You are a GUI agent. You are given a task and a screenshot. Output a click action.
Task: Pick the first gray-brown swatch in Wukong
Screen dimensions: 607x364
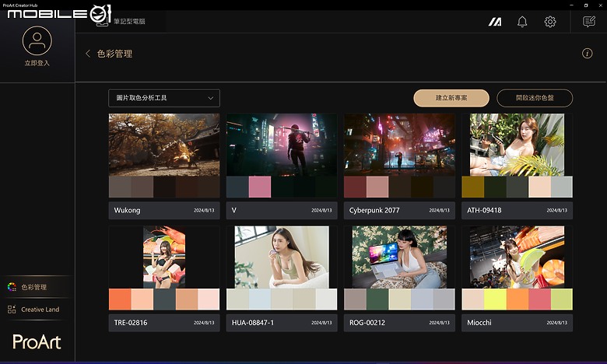coord(120,187)
